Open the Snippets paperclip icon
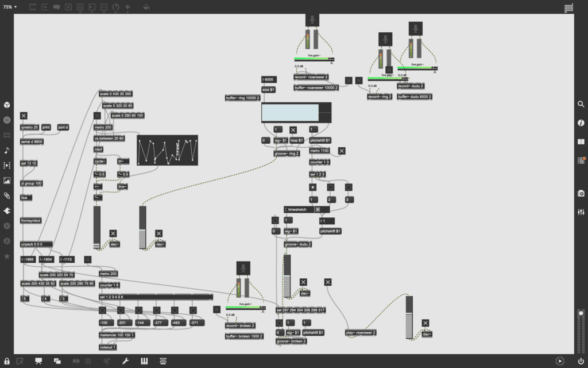 pos(7,195)
